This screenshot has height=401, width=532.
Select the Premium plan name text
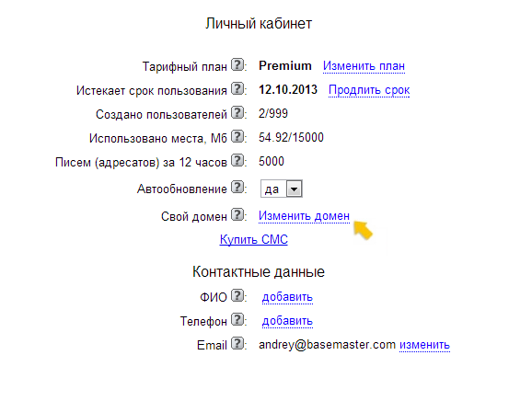(x=285, y=65)
